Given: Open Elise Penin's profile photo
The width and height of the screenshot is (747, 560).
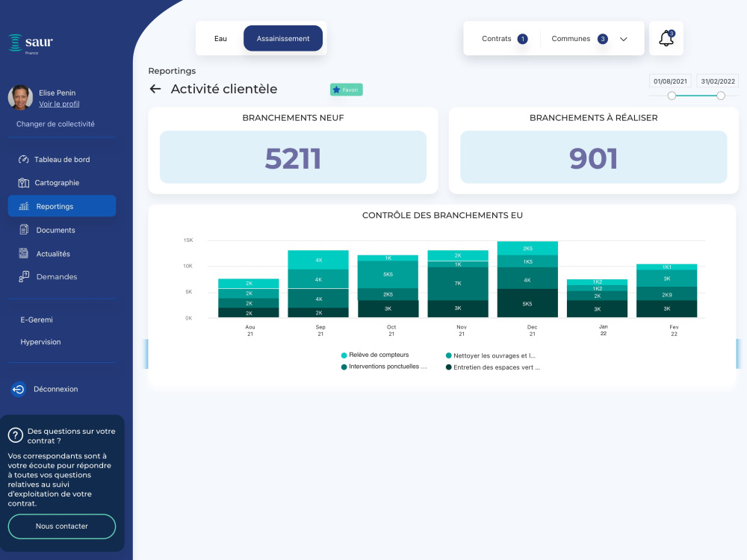Looking at the screenshot, I should pos(20,97).
